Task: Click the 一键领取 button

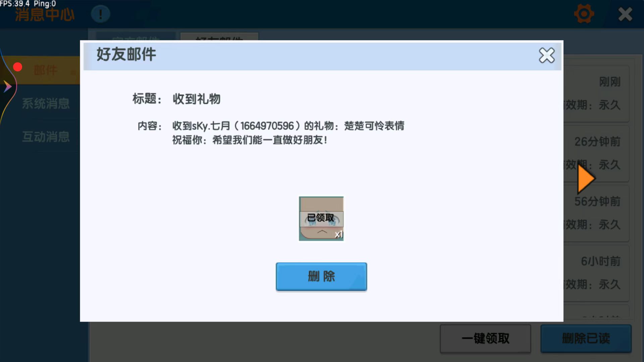Action: (485, 339)
